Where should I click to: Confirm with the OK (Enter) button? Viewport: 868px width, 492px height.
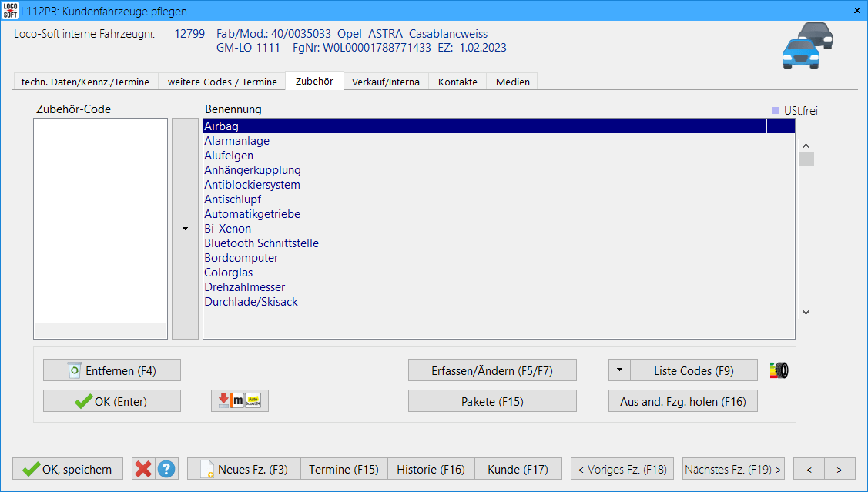click(112, 401)
